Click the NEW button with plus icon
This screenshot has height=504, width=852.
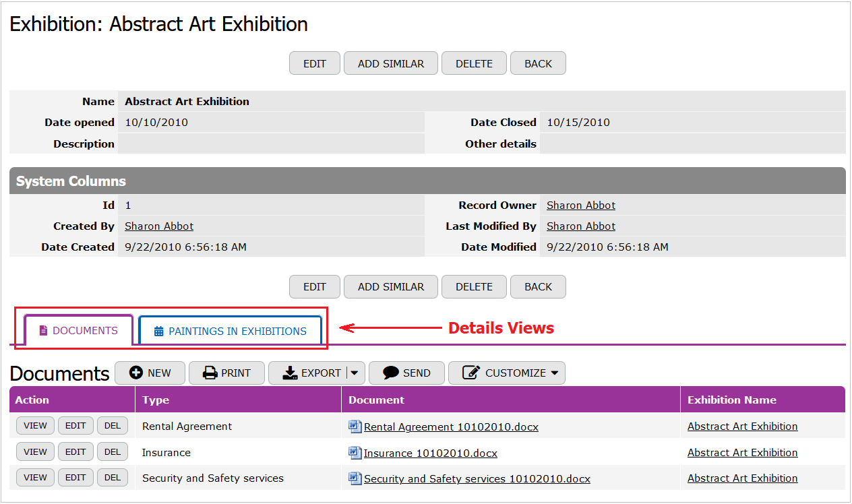point(150,373)
